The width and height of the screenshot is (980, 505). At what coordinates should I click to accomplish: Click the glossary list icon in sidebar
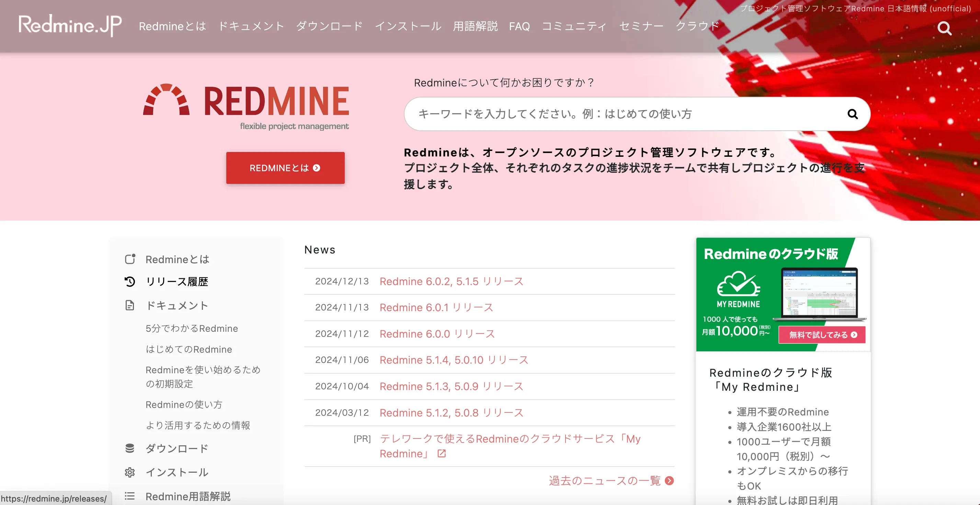(130, 496)
